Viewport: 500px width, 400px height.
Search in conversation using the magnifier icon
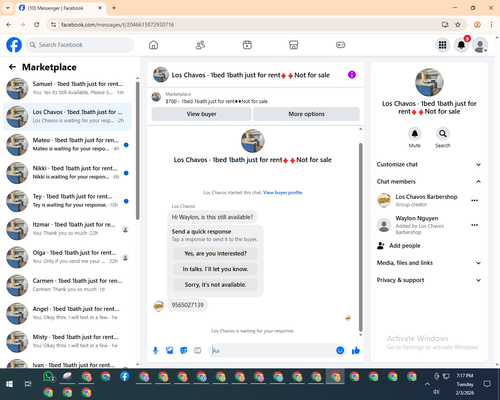pos(443,134)
